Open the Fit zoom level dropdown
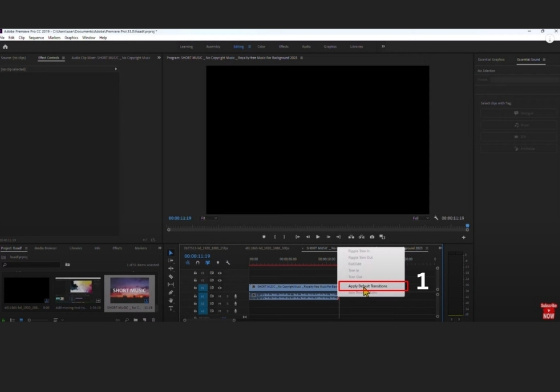Screen dimensions: 560x392 (208, 218)
